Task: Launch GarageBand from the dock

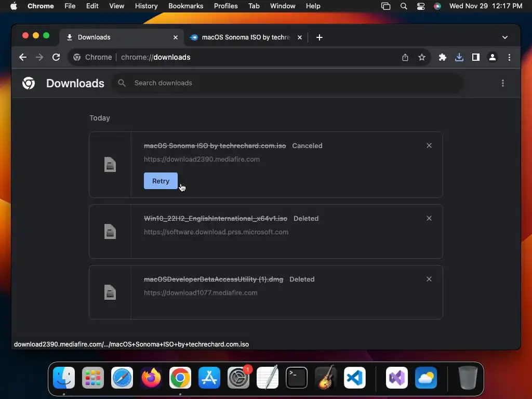Action: (x=326, y=378)
